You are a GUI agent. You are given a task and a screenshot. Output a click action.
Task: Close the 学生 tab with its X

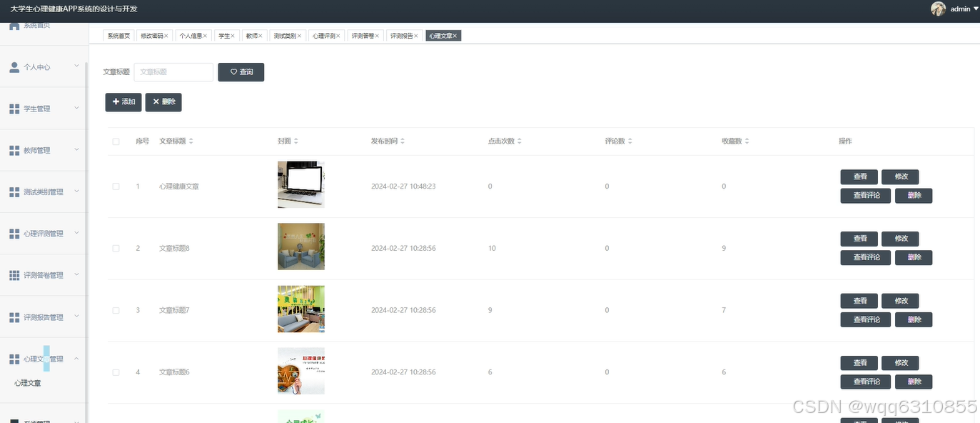click(233, 36)
